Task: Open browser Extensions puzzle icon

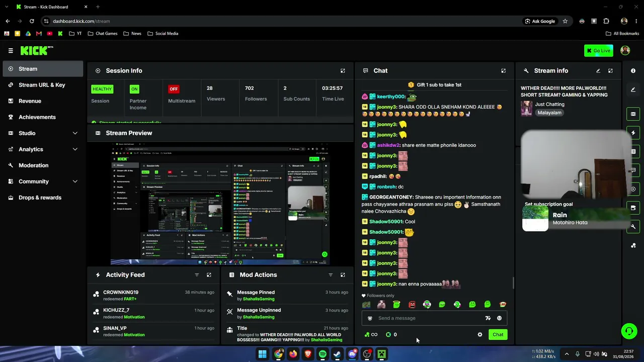Action: click(x=606, y=21)
